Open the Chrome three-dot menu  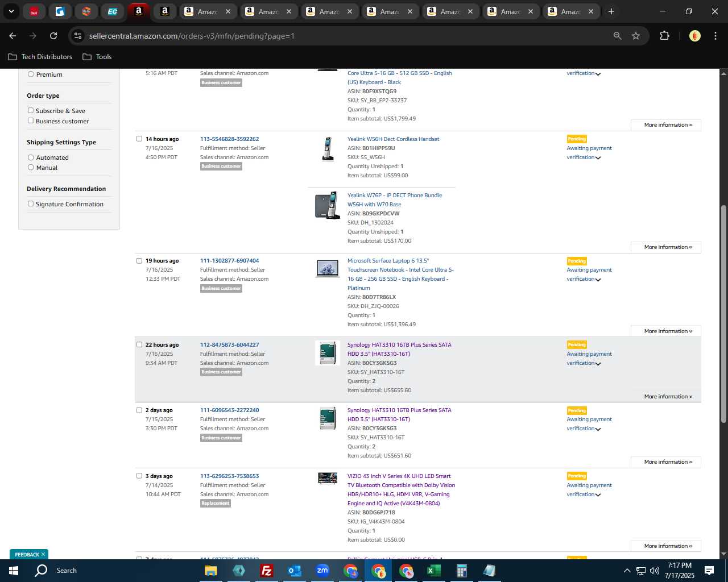[x=715, y=36]
